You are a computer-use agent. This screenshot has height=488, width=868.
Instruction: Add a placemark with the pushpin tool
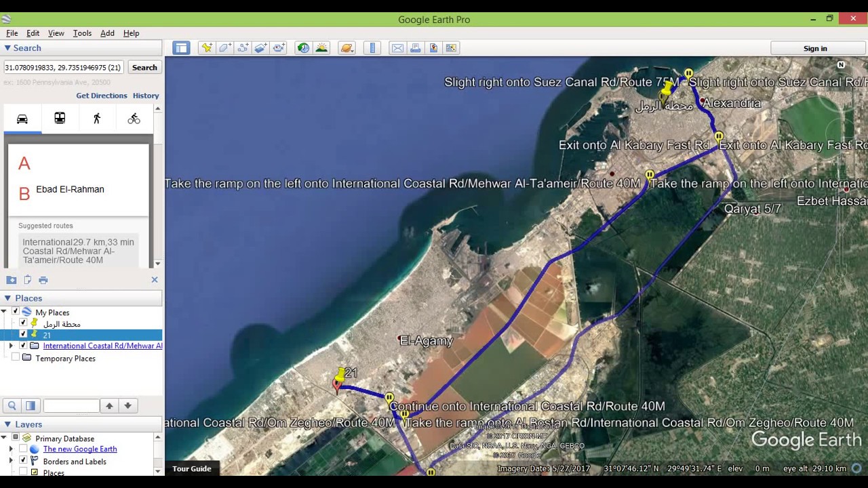pyautogui.click(x=207, y=47)
